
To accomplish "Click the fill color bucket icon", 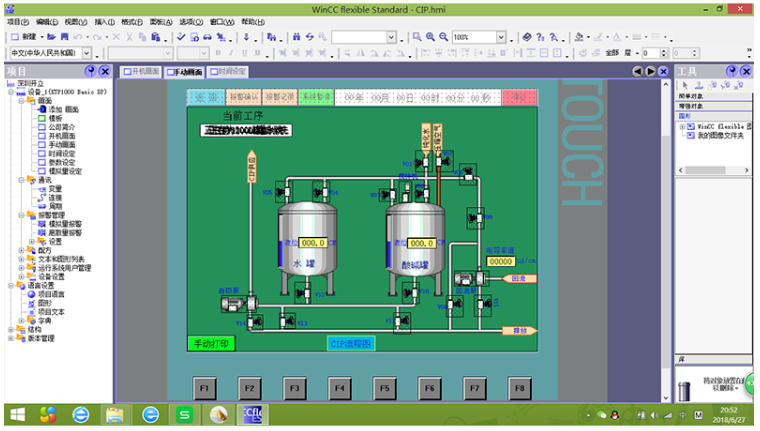I will coord(579,37).
